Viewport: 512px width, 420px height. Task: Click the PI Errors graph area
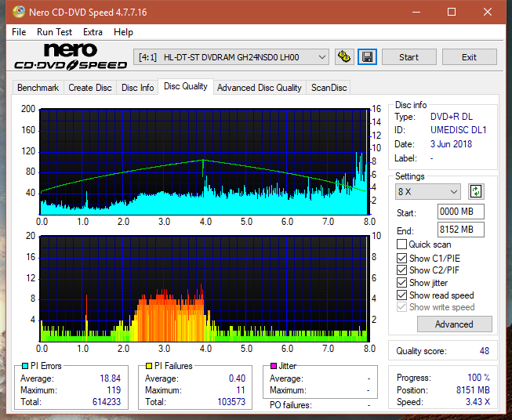[204, 162]
